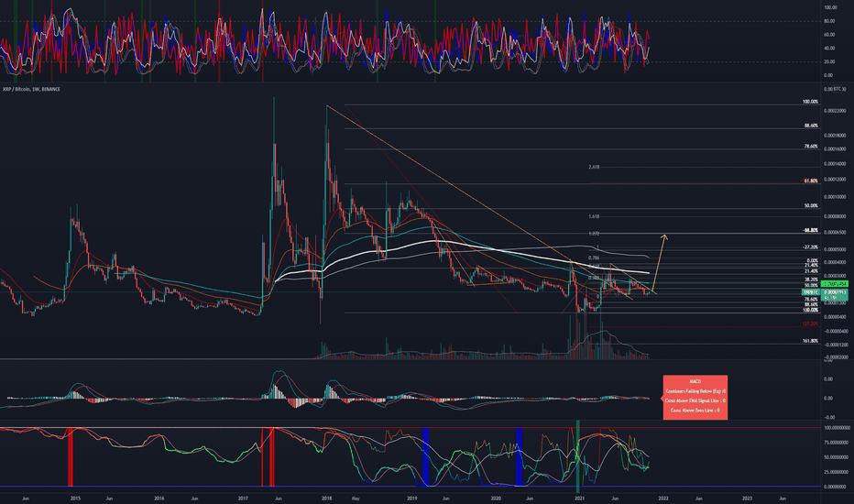
Task: Click the Cross Above Zero Line row
Action: tap(695, 411)
